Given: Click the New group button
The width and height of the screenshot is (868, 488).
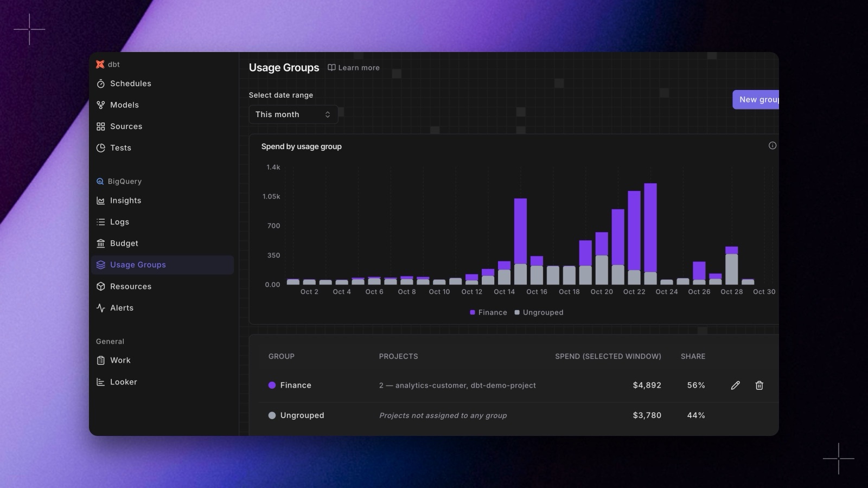Looking at the screenshot, I should coord(756,100).
